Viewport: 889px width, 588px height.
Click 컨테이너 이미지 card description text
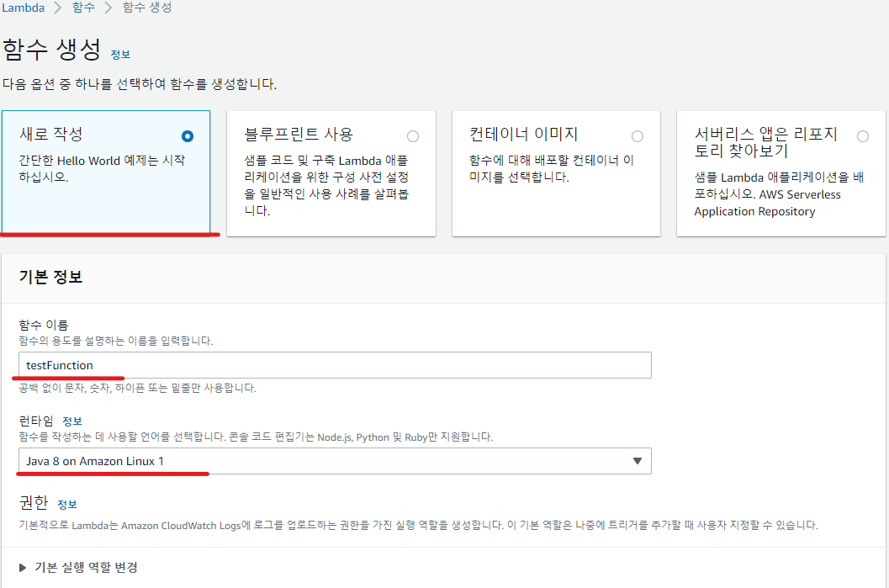(551, 168)
